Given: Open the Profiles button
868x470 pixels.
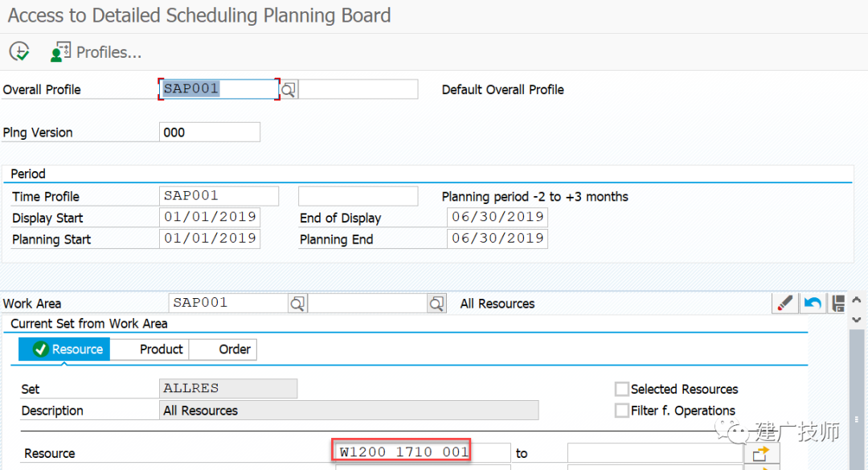Looking at the screenshot, I should (96, 52).
